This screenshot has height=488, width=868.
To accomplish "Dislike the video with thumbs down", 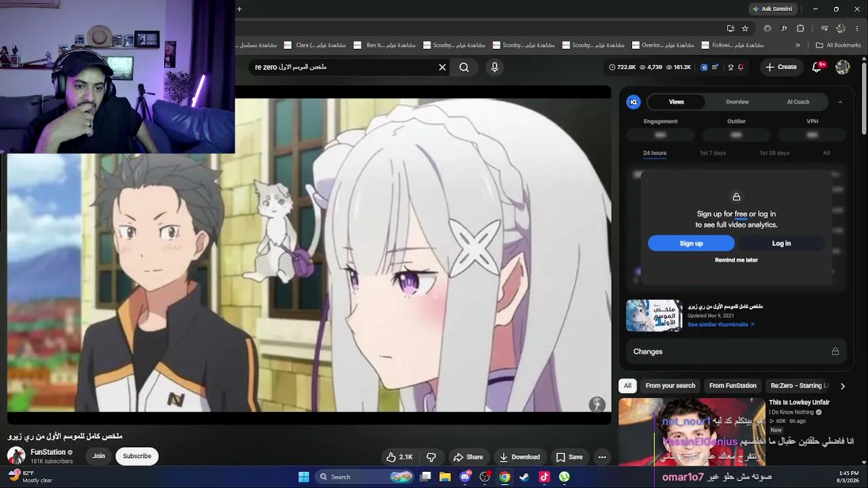I will point(431,457).
